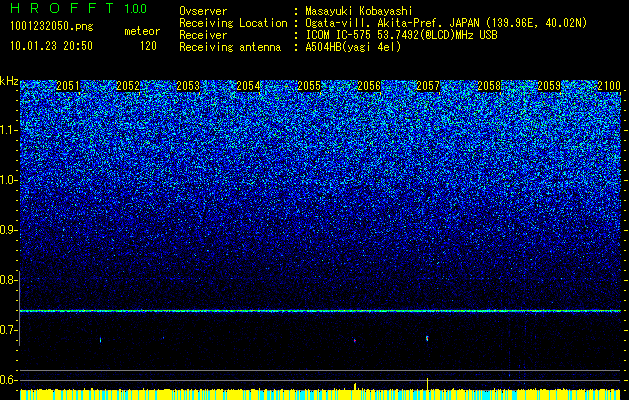Click the 1.1 frequency axis label
This screenshot has height=400, width=629.
[x=8, y=130]
